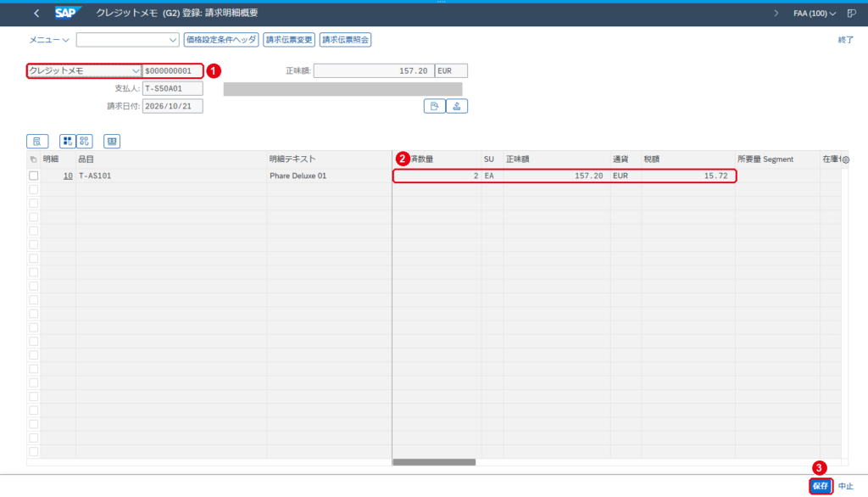Screen dimensions: 868x497
Task: Open table settings gear at the column header
Action: 845,159
